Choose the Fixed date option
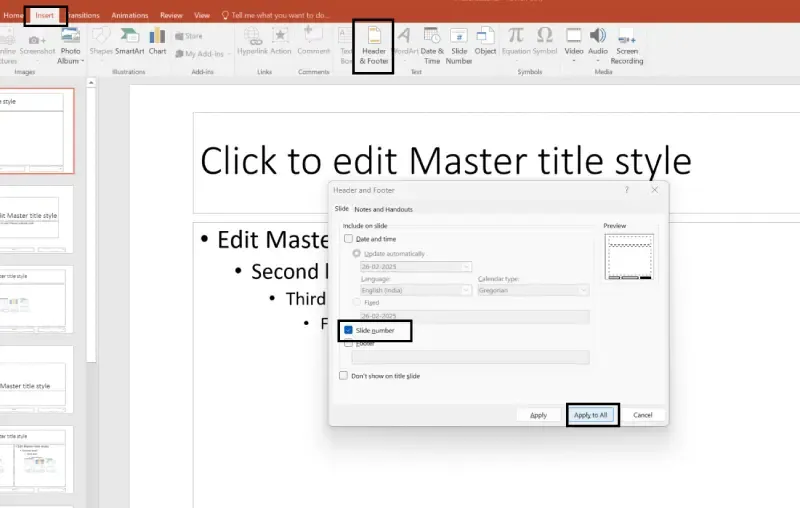 (x=357, y=302)
